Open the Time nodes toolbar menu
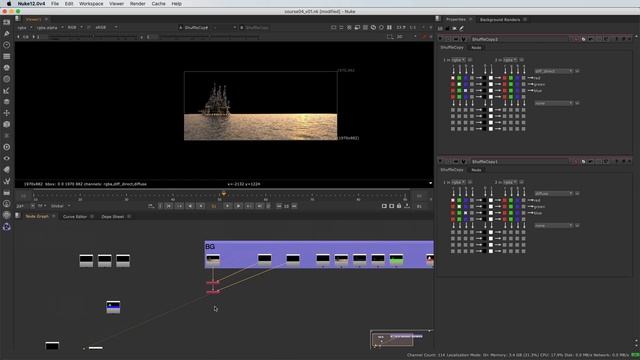The height and width of the screenshot is (360, 640). [7, 45]
